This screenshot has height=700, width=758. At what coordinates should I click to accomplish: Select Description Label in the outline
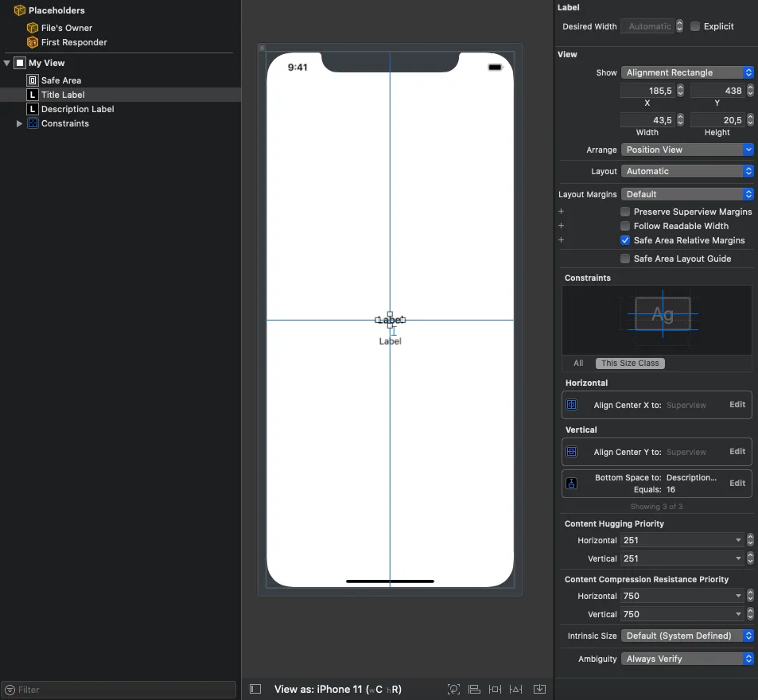[x=77, y=109]
